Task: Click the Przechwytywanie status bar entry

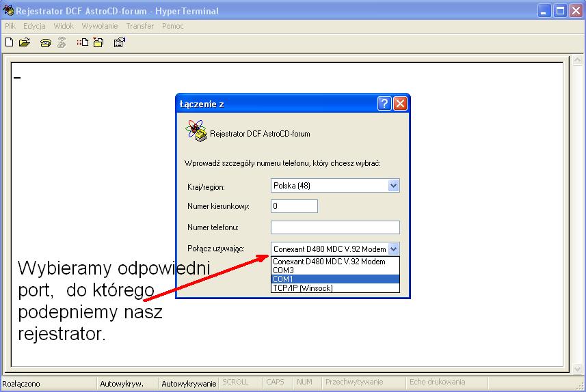Action: pyautogui.click(x=354, y=382)
